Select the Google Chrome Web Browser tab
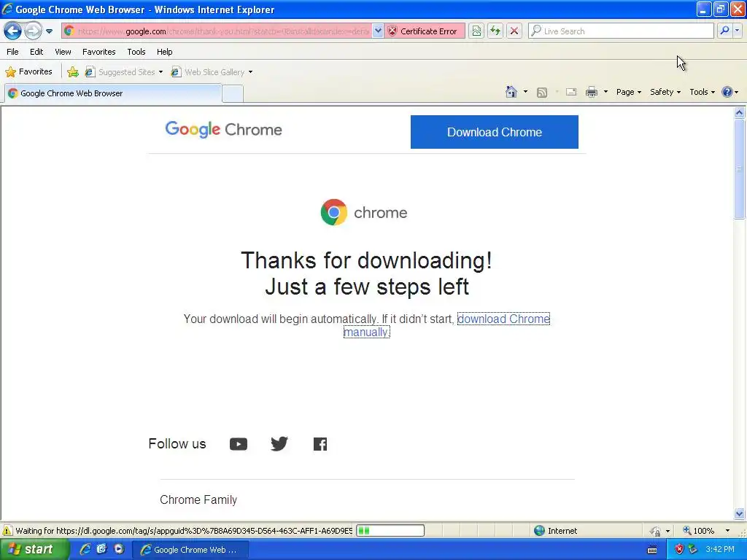 pyautogui.click(x=113, y=93)
